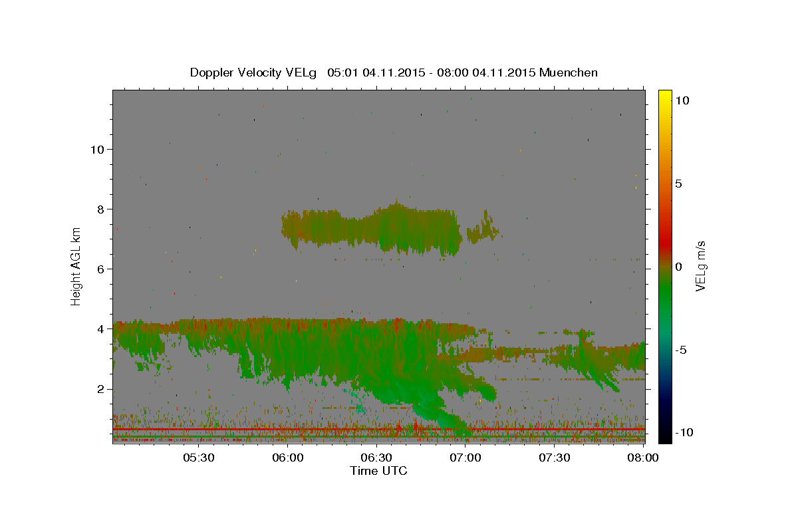
Task: Click the 07:00 time tick label
Action: pyautogui.click(x=465, y=458)
